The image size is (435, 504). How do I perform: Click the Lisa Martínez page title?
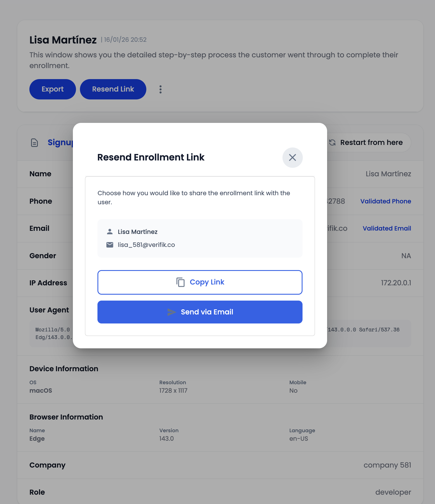point(63,40)
